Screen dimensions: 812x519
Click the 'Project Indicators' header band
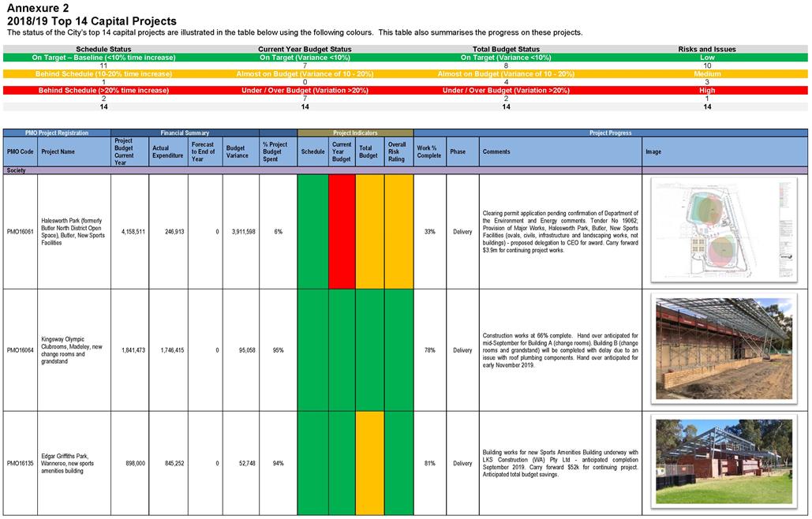355,133
